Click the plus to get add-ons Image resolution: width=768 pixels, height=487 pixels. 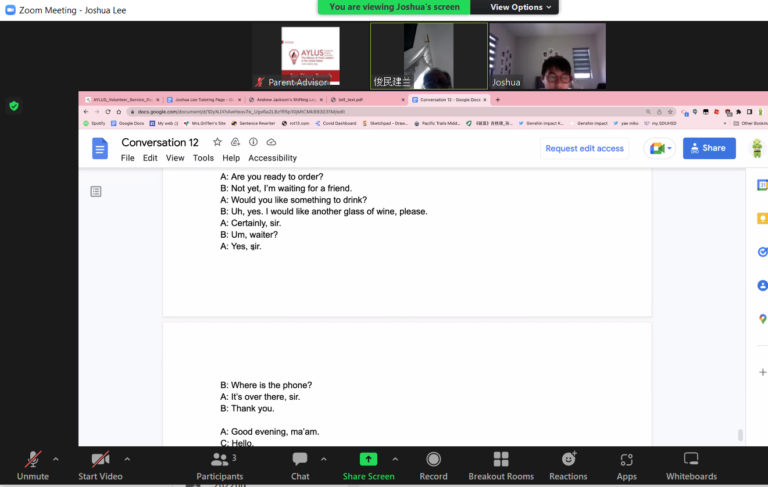pyautogui.click(x=763, y=372)
